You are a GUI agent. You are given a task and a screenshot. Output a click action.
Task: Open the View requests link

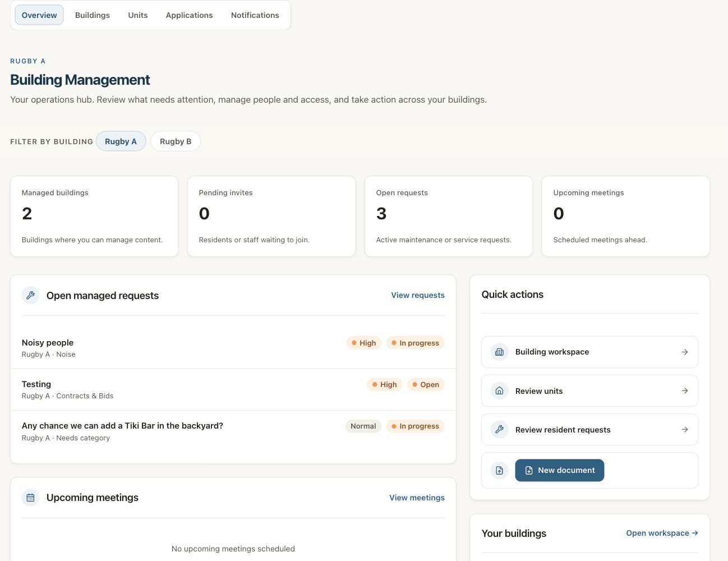[x=418, y=295]
